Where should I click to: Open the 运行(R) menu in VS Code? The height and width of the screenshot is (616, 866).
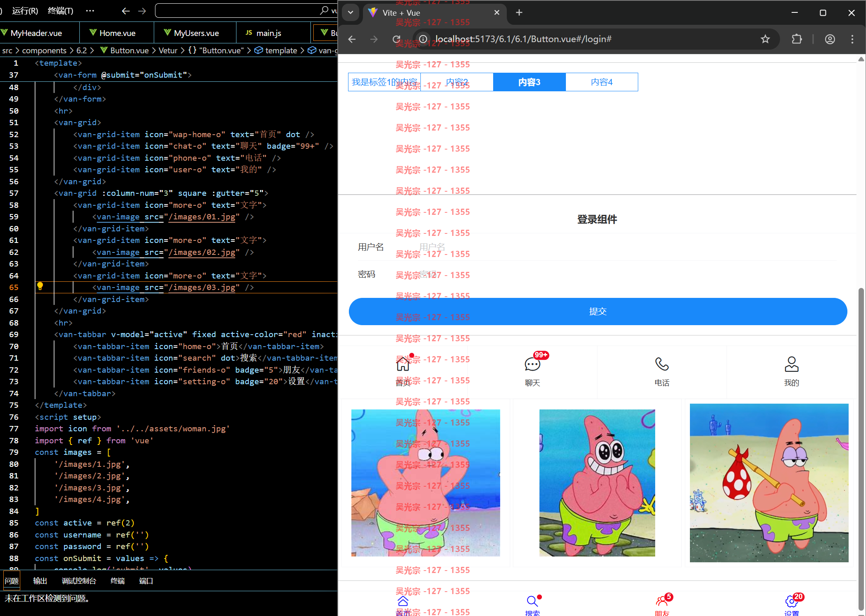click(x=25, y=11)
